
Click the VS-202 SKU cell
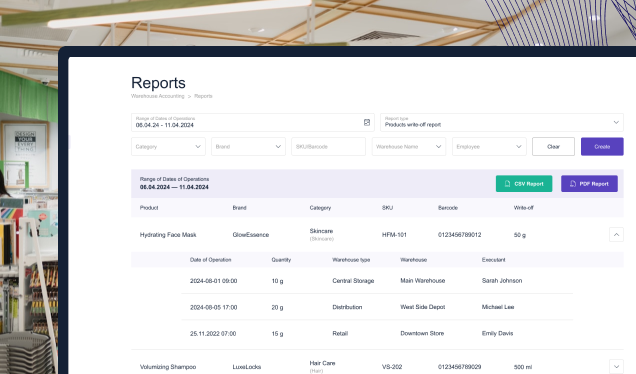(392, 367)
